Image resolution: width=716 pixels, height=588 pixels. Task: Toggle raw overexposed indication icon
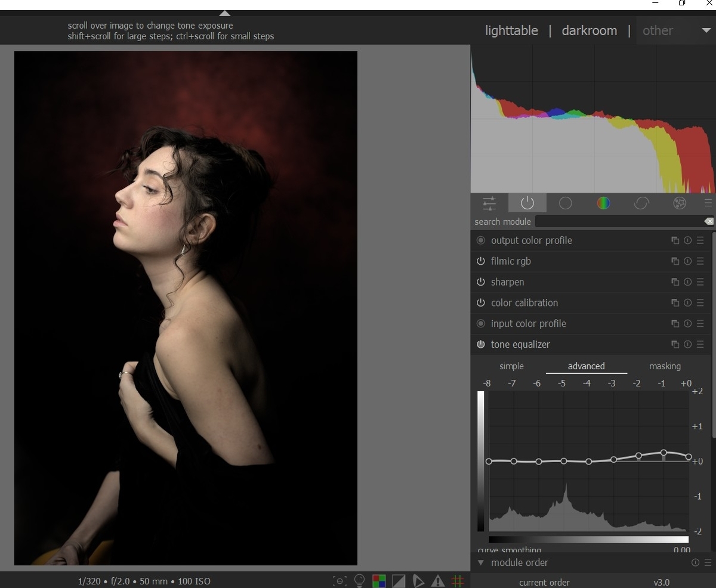(x=379, y=581)
